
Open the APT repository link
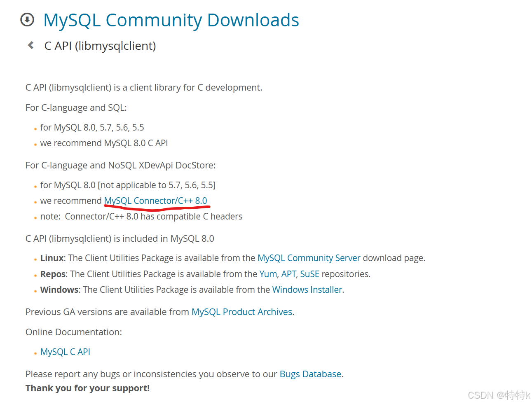(288, 274)
